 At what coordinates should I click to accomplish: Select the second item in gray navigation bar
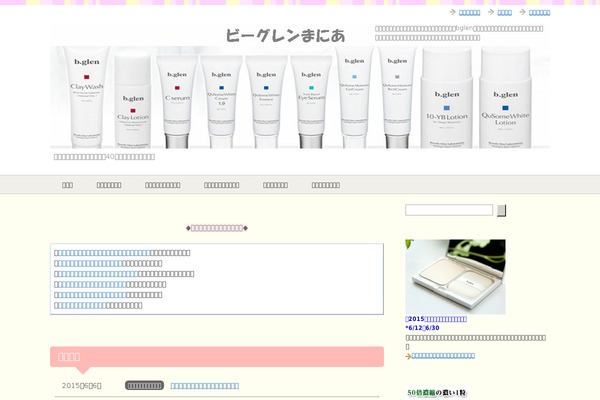point(109,185)
